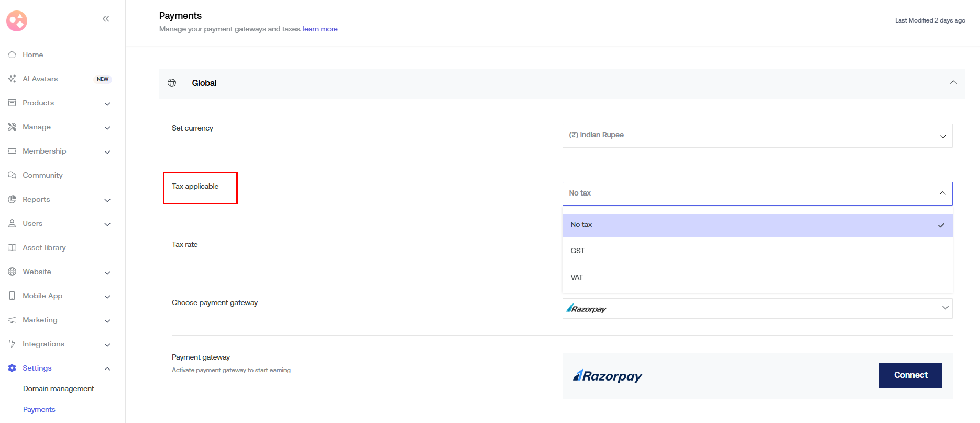The width and height of the screenshot is (980, 423).
Task: Click the Home house icon
Action: coord(12,55)
